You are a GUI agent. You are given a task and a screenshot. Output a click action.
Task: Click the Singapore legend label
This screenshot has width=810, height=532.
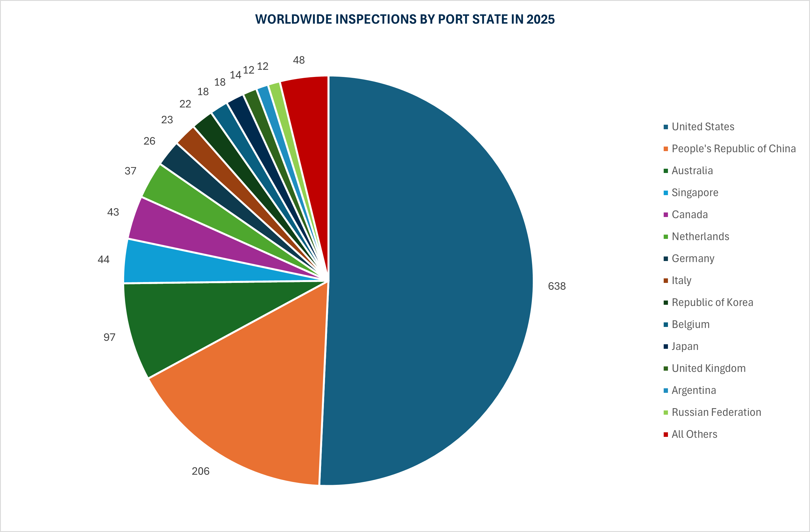[x=695, y=193]
